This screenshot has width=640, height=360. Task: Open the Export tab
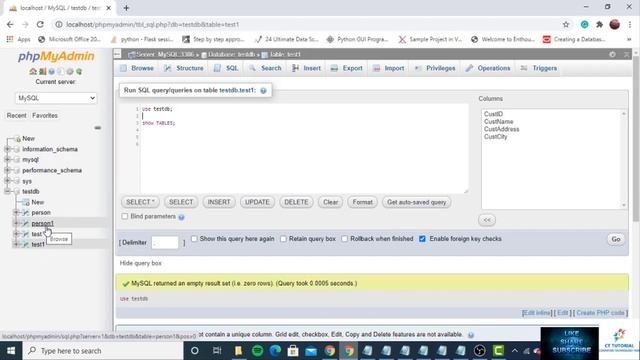click(x=347, y=68)
